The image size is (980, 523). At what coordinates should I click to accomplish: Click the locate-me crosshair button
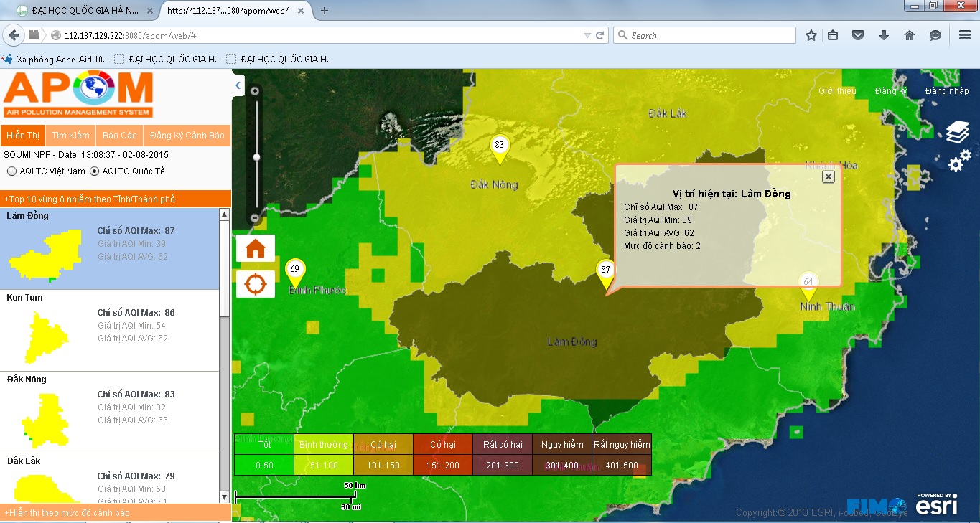coord(256,283)
